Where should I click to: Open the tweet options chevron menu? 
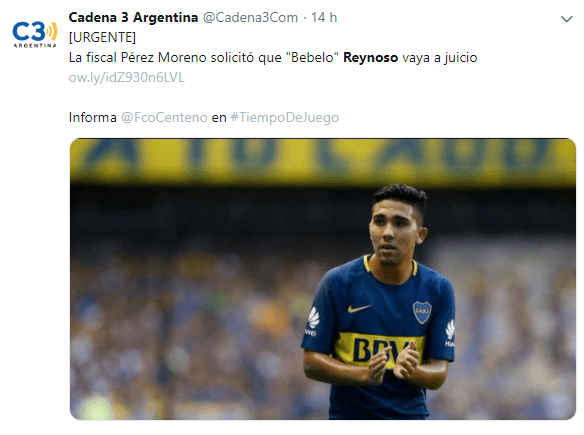(566, 19)
